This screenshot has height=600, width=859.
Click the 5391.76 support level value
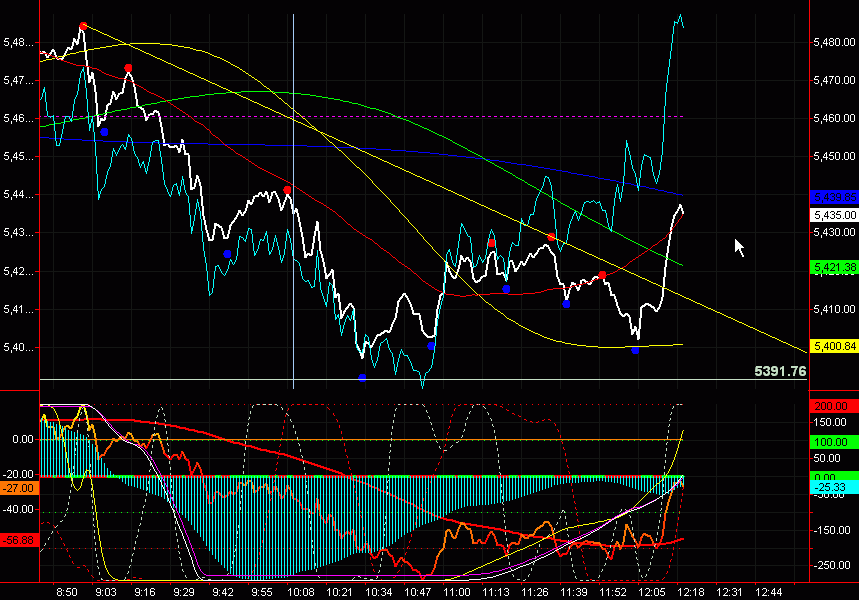[780, 371]
